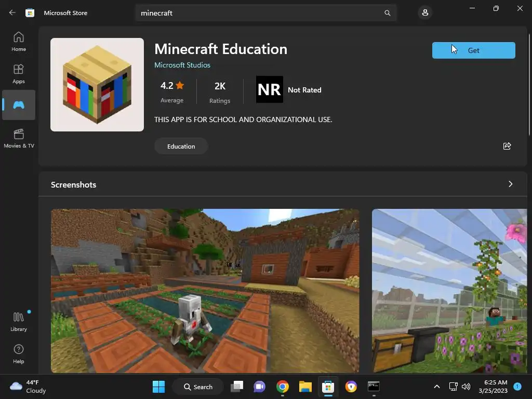Open the weather widget showing 44°F

[28, 387]
